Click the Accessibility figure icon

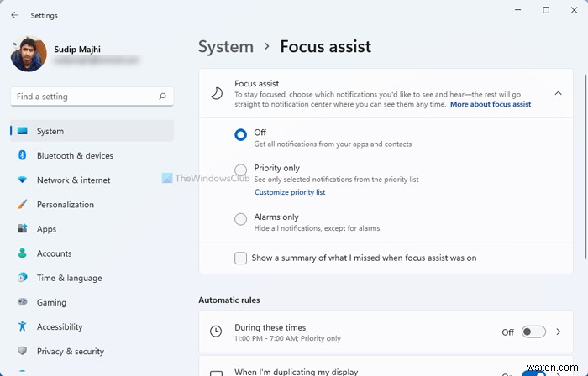tap(23, 326)
